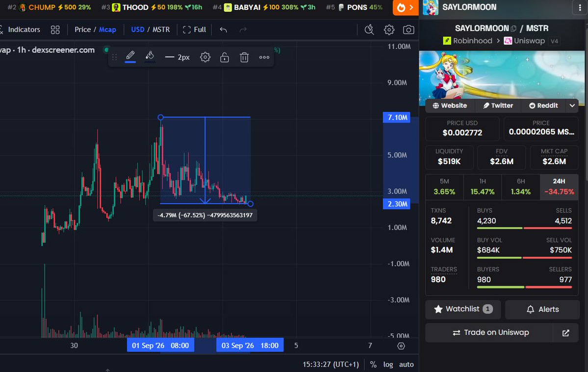Screen dimensions: 588x372
Task: Add token to Watchlist
Action: coord(463,309)
